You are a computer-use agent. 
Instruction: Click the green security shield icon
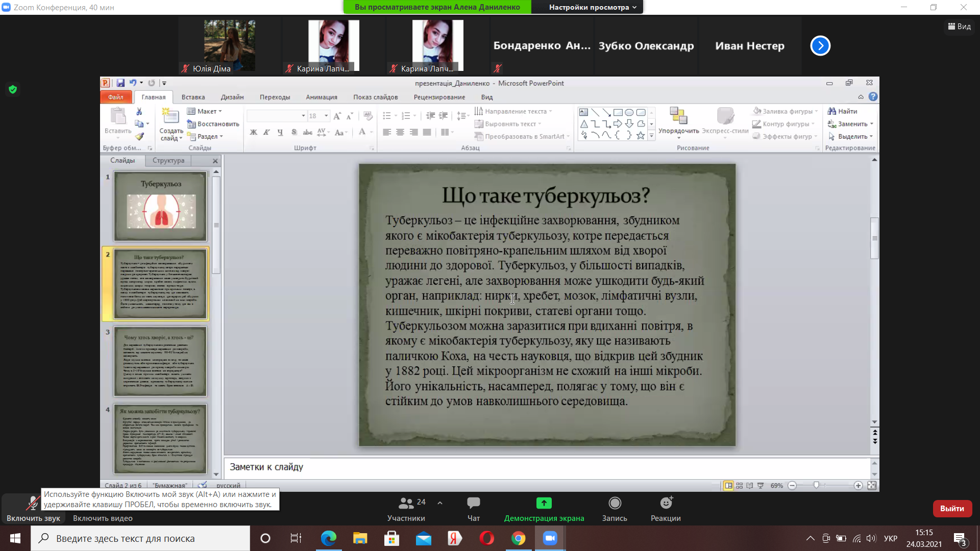click(x=13, y=90)
